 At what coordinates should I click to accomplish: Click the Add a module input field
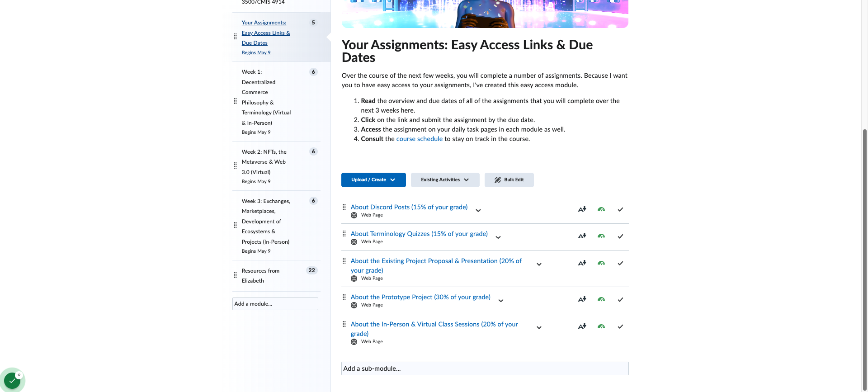(x=275, y=304)
